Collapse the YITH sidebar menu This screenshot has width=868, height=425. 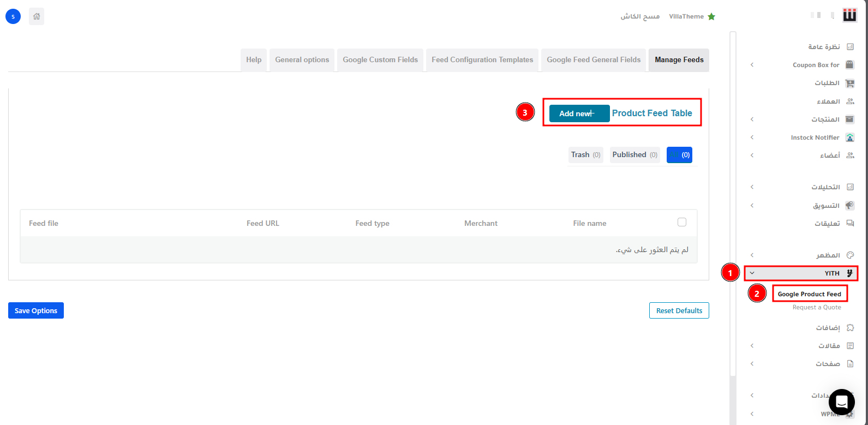coord(752,273)
